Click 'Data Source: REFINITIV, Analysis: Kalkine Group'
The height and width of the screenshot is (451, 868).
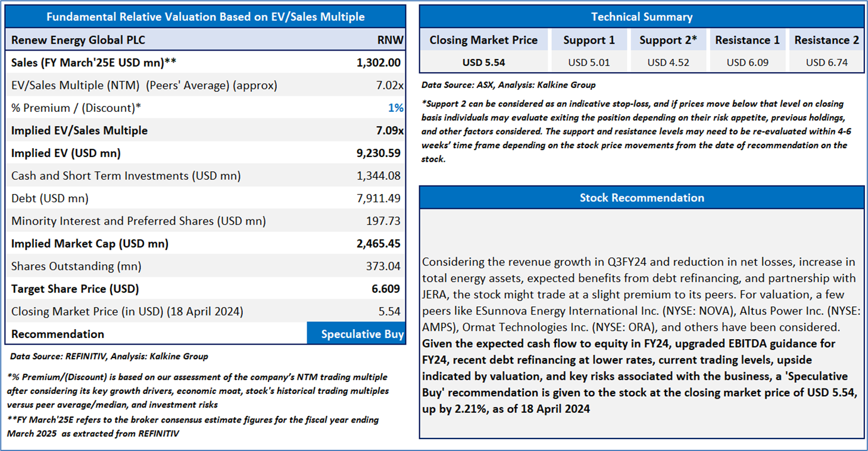click(109, 356)
